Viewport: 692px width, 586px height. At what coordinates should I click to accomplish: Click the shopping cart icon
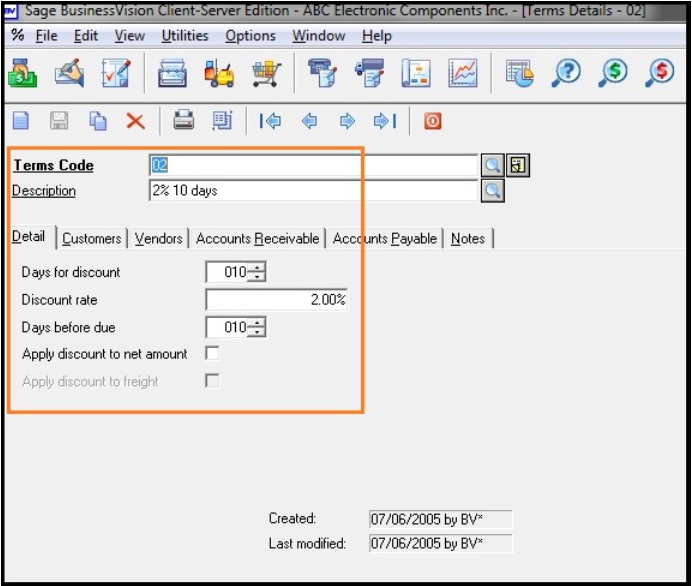pyautogui.click(x=265, y=75)
